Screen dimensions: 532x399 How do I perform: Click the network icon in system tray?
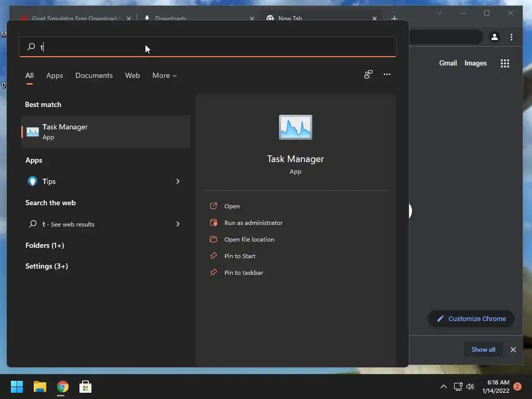point(458,387)
